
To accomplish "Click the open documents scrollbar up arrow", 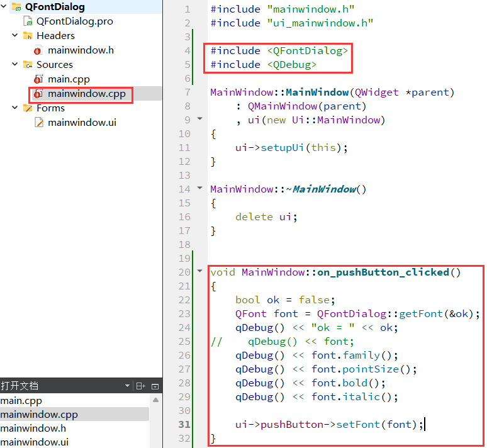I will click(155, 400).
